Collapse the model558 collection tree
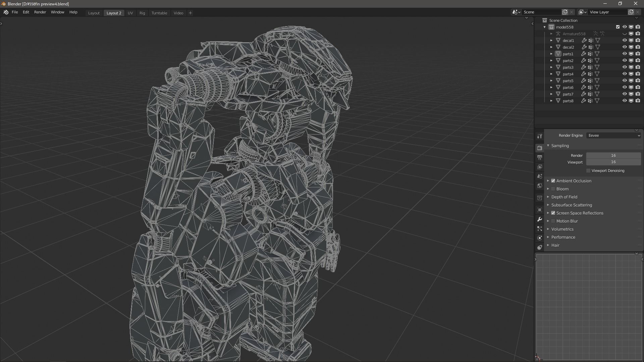This screenshot has width=644, height=362. tap(545, 27)
